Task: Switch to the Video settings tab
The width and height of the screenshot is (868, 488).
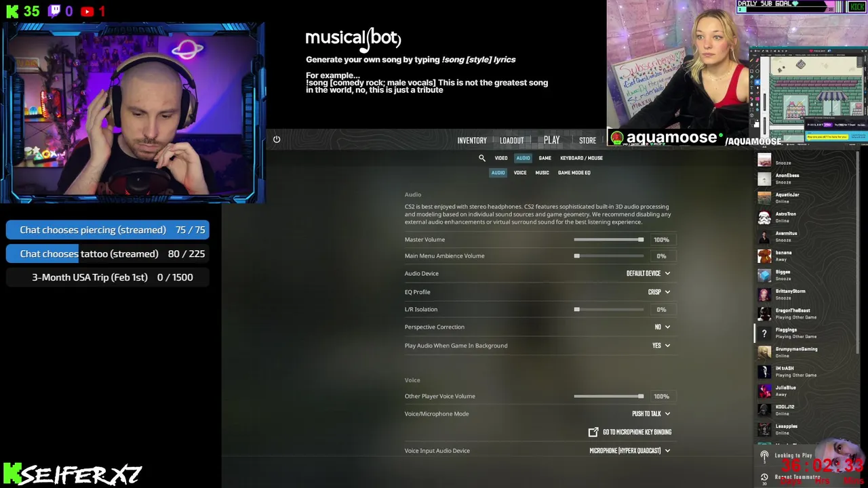Action: [501, 158]
